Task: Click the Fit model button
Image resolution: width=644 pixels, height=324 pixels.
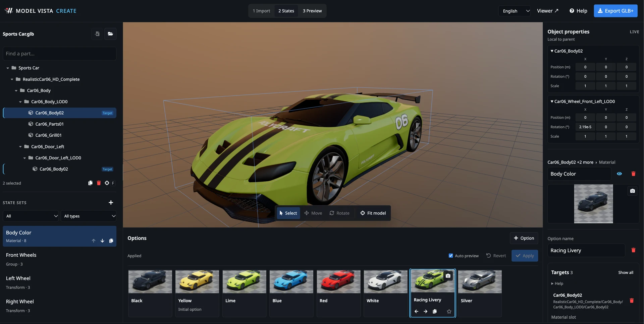Action: [373, 213]
